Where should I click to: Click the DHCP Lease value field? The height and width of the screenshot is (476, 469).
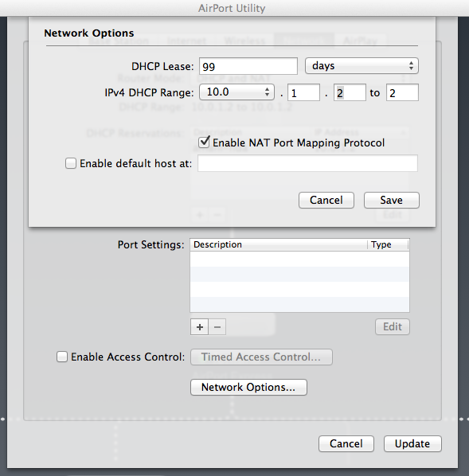coord(248,66)
